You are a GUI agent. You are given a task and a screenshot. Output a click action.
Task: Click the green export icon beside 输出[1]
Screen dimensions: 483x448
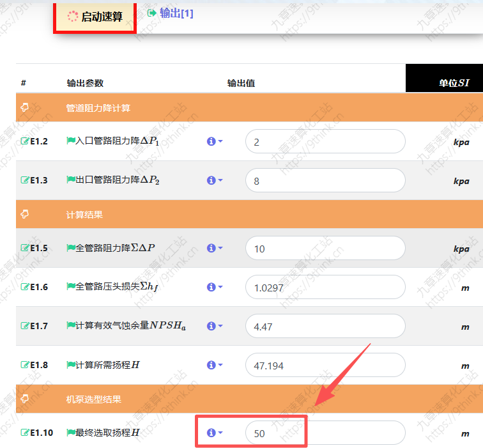151,13
